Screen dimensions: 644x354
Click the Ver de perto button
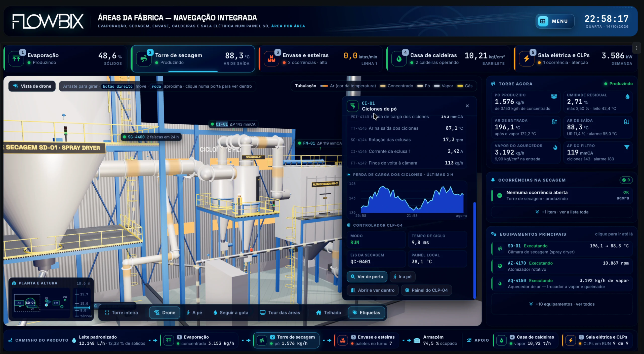click(x=367, y=277)
